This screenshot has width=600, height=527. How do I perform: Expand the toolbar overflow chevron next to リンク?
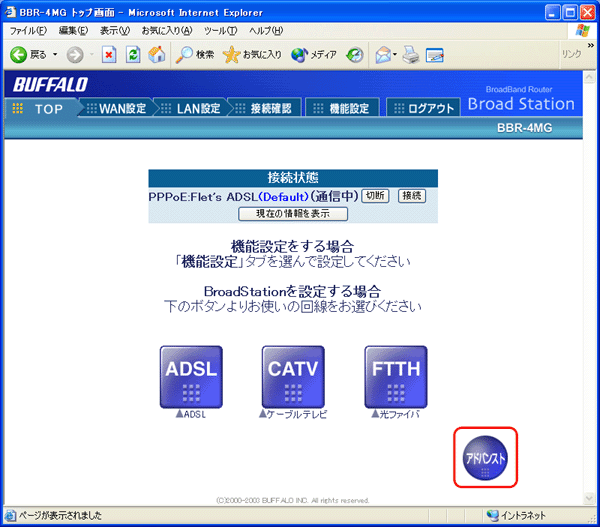(x=590, y=46)
